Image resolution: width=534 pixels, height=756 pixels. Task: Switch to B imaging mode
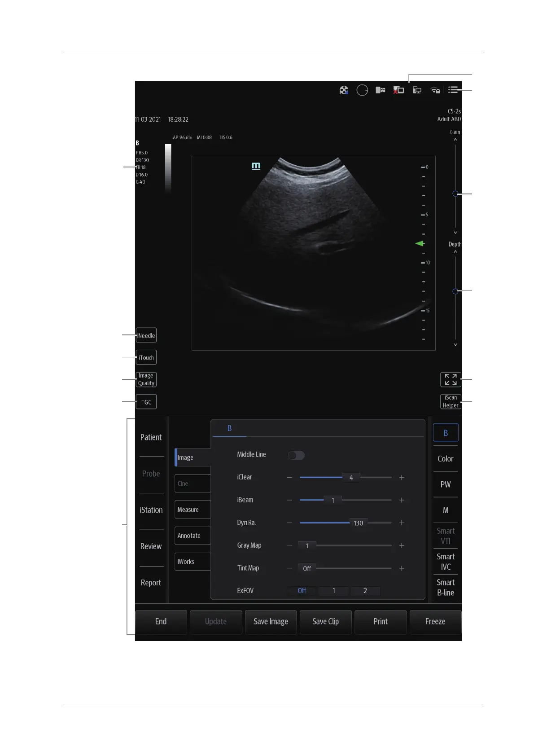(x=446, y=433)
